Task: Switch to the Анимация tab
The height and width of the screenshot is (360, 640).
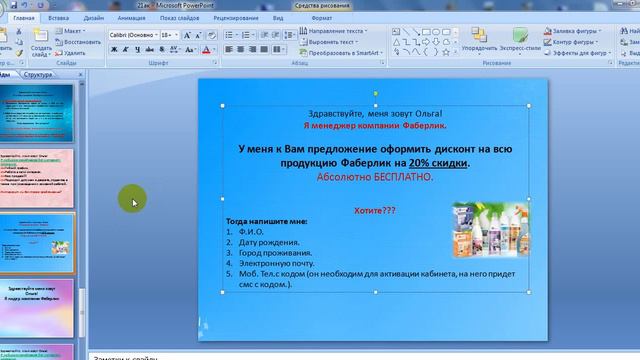Action: tap(131, 18)
